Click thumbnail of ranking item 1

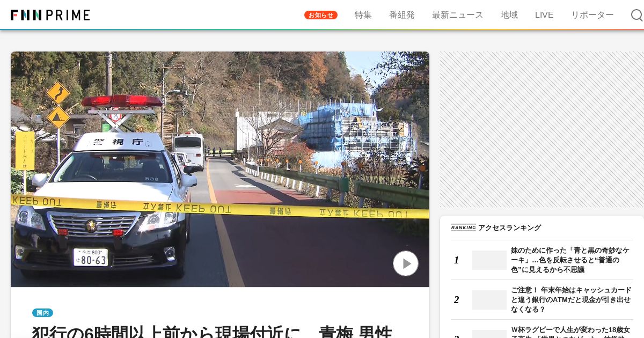[x=489, y=260]
